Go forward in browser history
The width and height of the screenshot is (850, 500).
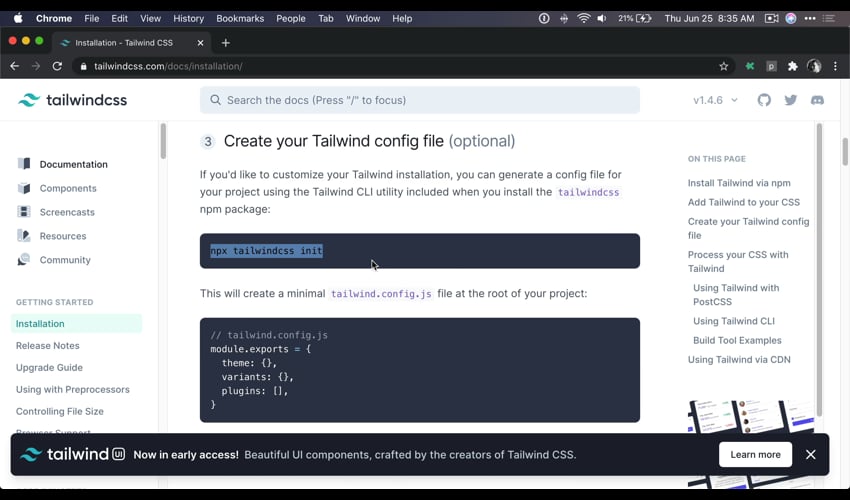36,66
